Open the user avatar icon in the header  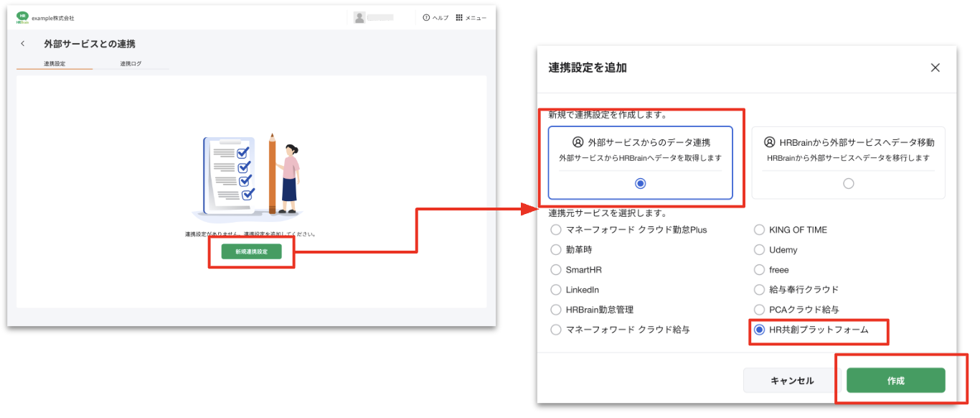click(x=359, y=17)
